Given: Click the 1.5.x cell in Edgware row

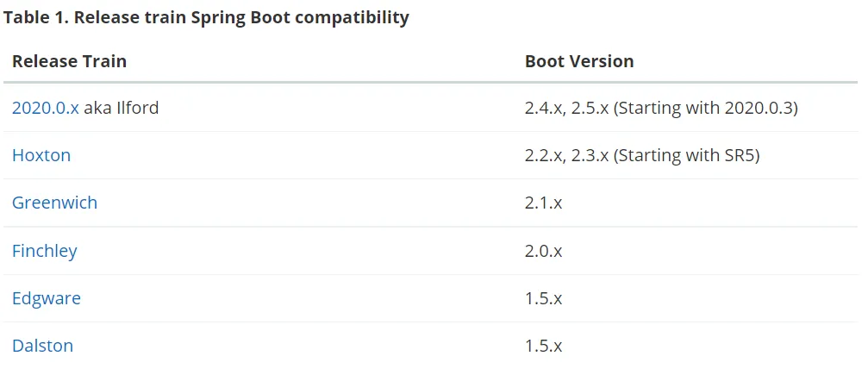Looking at the screenshot, I should coord(543,298).
